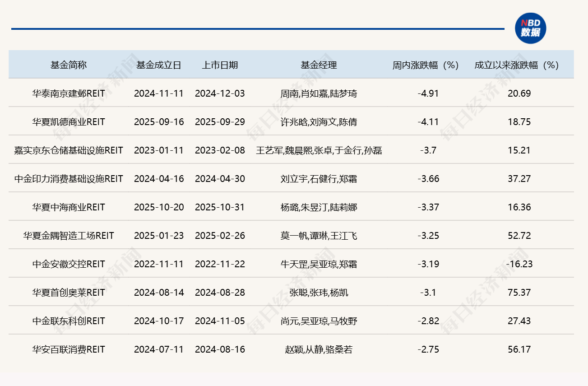This screenshot has width=588, height=386.
Task: Click the 上市日期 column header
Action: pos(220,65)
